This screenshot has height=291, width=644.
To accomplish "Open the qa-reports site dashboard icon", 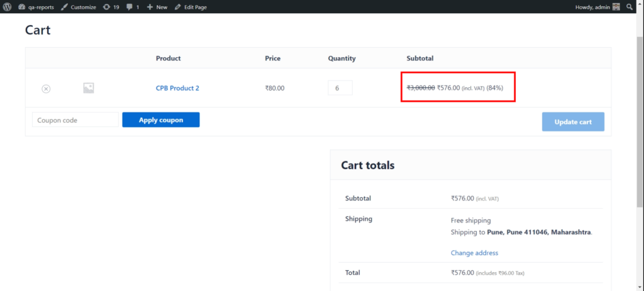I will 22,7.
